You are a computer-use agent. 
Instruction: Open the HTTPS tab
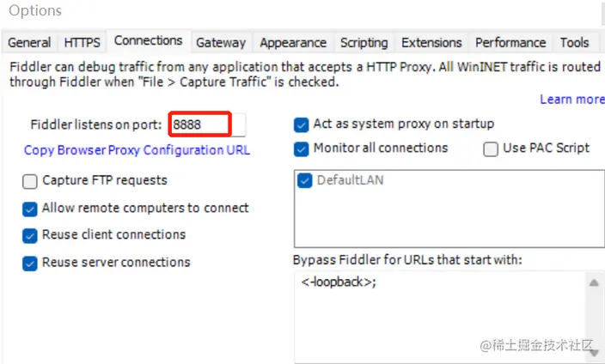click(x=82, y=42)
